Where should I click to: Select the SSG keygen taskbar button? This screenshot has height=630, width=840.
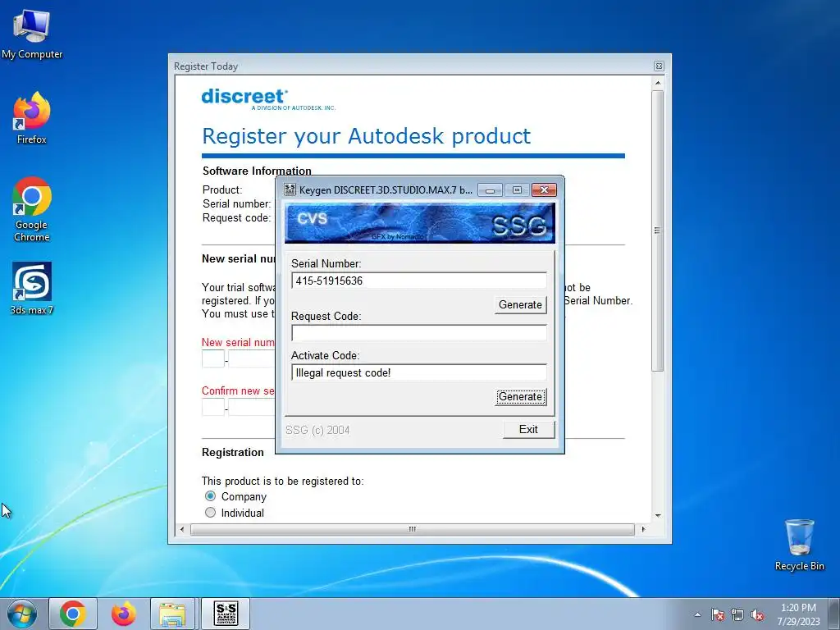coord(226,614)
